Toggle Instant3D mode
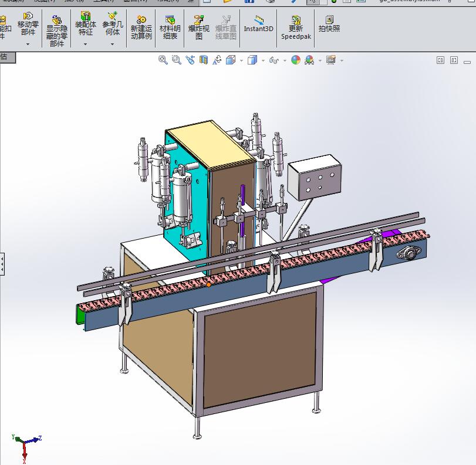476x465 pixels. click(x=258, y=24)
